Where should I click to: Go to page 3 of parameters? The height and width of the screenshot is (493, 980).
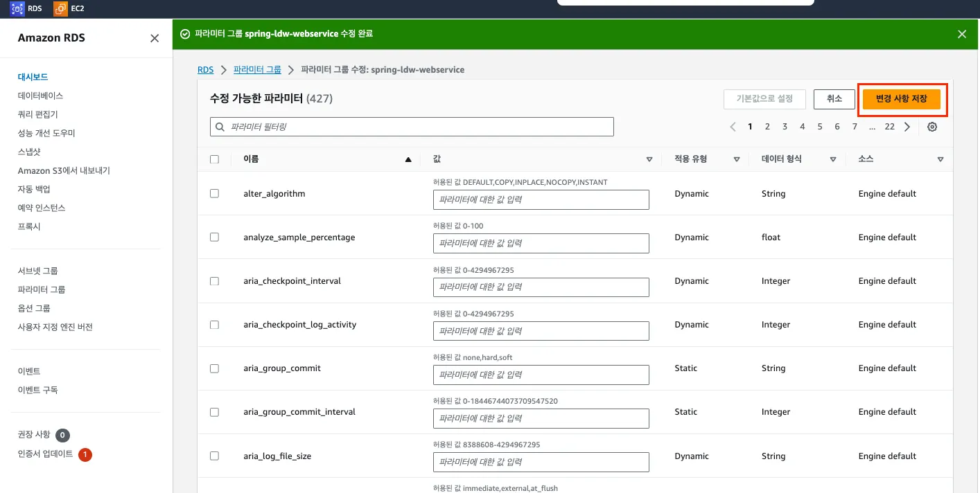(x=785, y=127)
